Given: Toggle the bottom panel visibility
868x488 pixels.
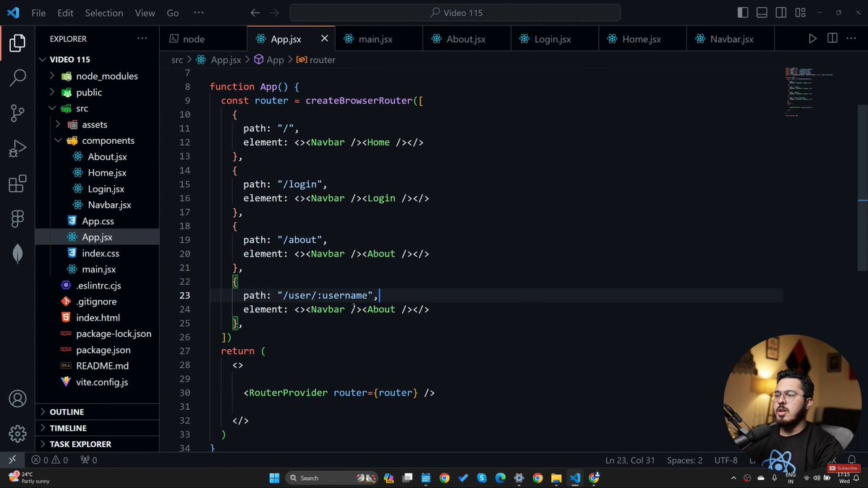Looking at the screenshot, I should [761, 12].
